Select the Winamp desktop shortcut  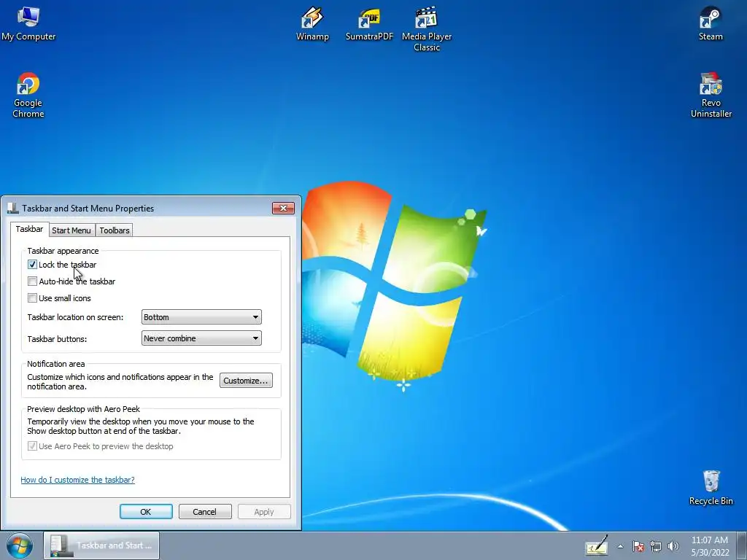[312, 23]
